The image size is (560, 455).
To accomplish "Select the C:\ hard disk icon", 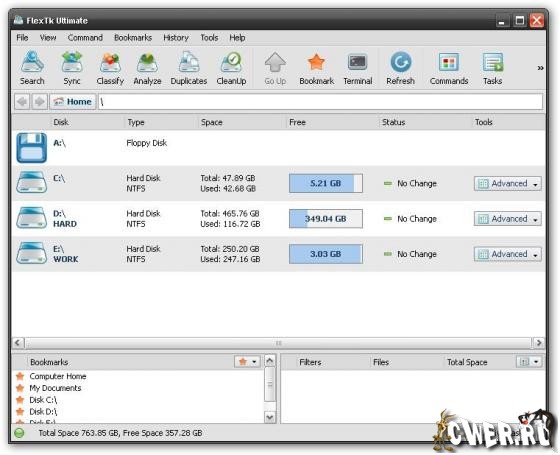I will [31, 182].
